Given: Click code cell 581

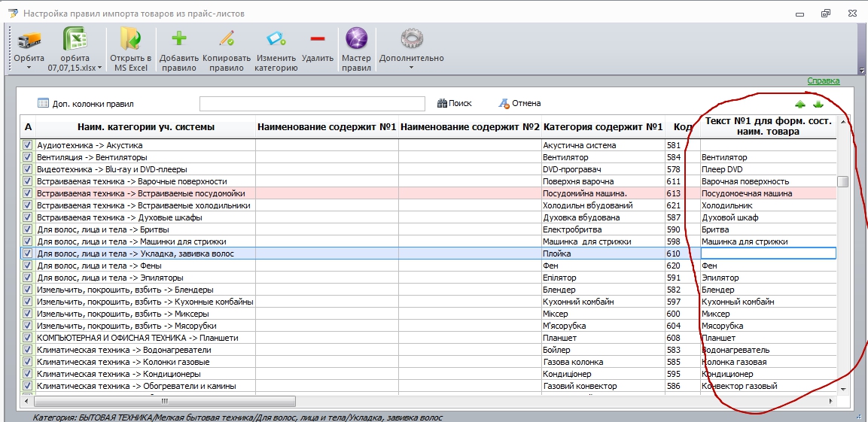Looking at the screenshot, I should (x=682, y=145).
